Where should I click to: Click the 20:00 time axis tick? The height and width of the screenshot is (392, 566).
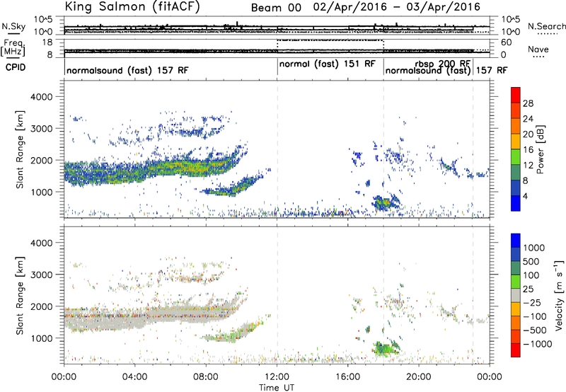click(419, 377)
